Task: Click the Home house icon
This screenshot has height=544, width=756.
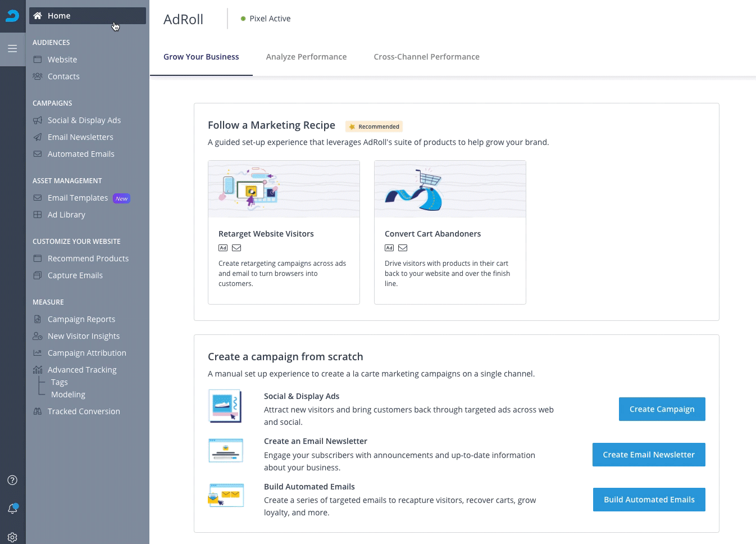Action: [x=38, y=16]
